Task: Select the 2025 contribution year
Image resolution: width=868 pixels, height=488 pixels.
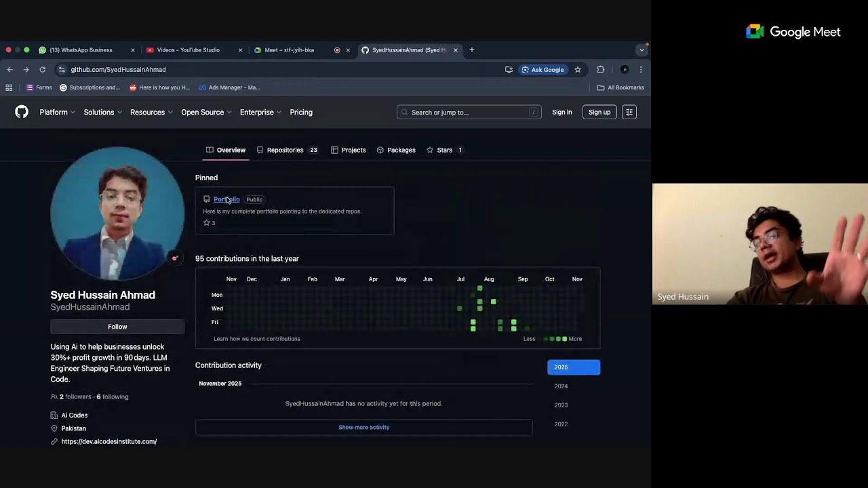Action: click(574, 367)
